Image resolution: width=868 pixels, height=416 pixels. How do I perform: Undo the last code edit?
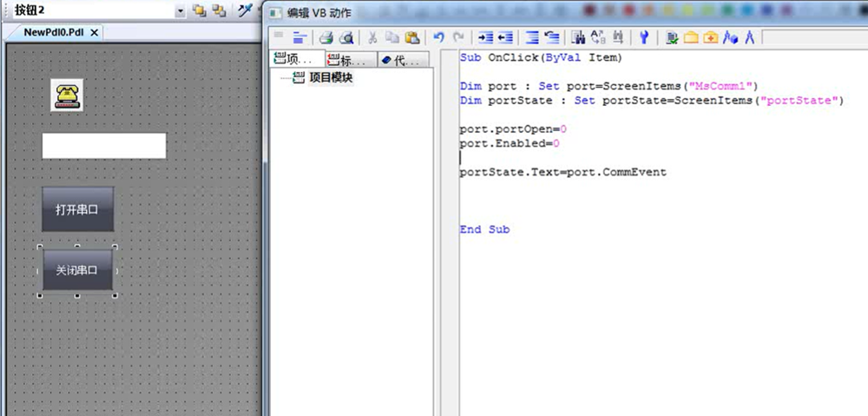pyautogui.click(x=439, y=37)
